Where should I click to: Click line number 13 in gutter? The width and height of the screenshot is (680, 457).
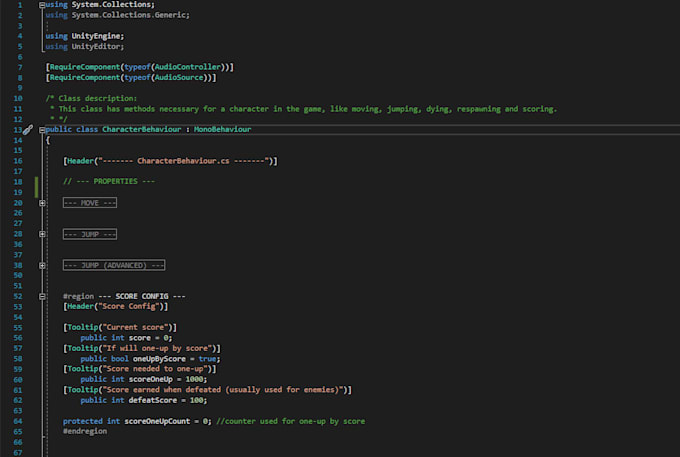tap(17, 130)
